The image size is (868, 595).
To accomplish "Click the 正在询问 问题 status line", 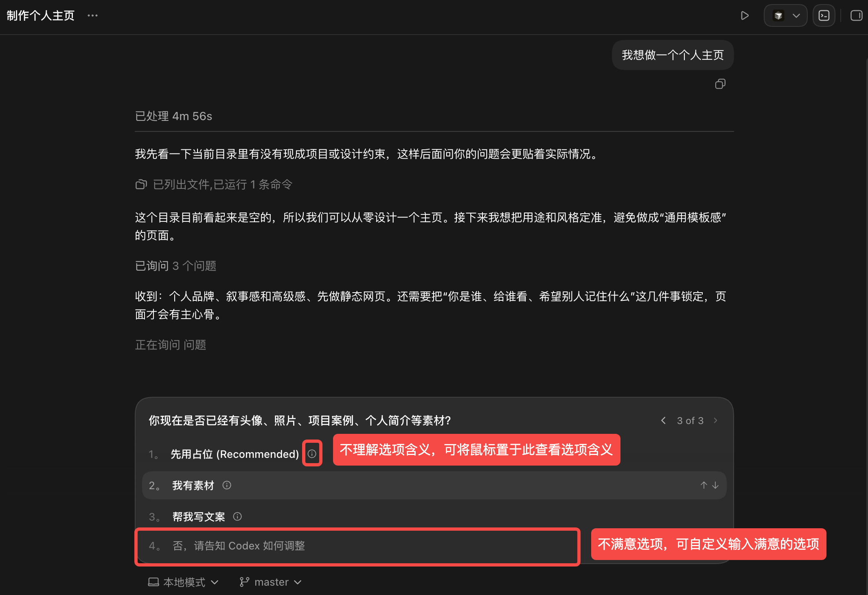I will tap(171, 345).
